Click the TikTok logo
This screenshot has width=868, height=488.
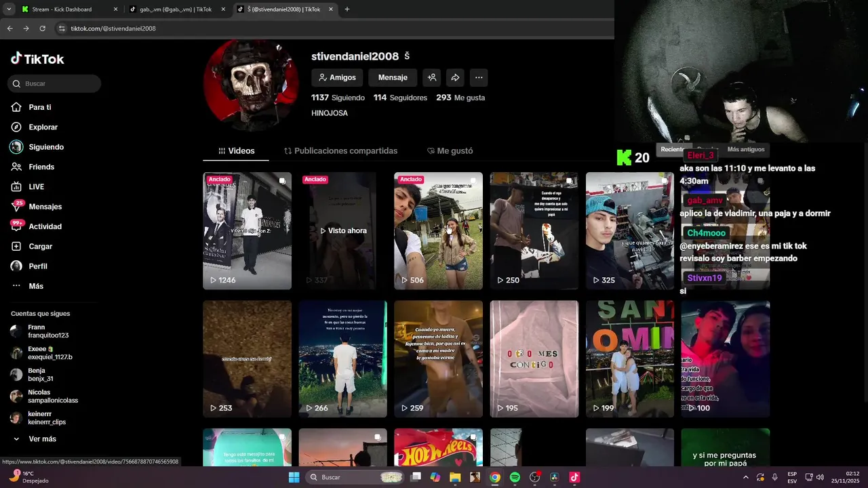pyautogui.click(x=37, y=59)
